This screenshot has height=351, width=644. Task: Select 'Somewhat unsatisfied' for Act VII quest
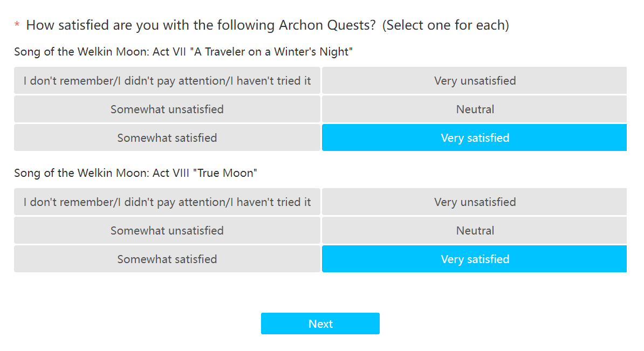167,109
